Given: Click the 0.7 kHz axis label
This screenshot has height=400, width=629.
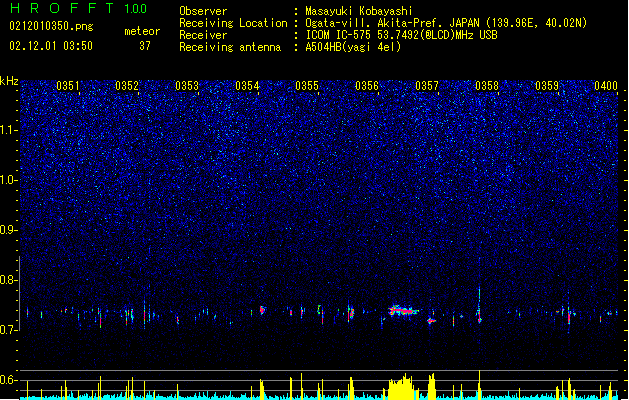Looking at the screenshot, I should pos(9,330).
